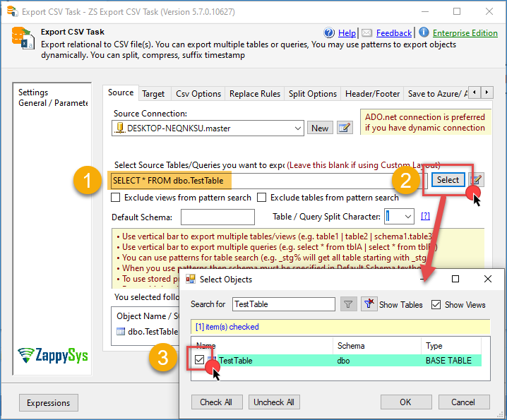Apply the search filter funnel icon

click(348, 304)
